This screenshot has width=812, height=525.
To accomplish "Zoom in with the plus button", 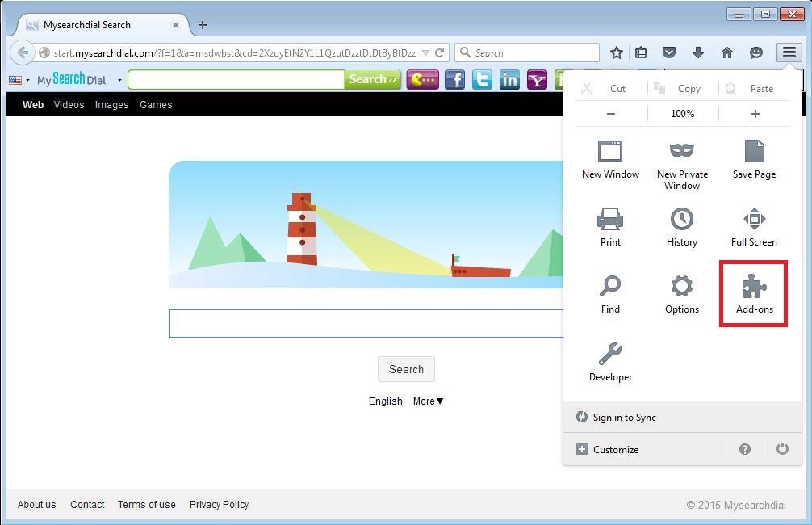I will pos(755,114).
